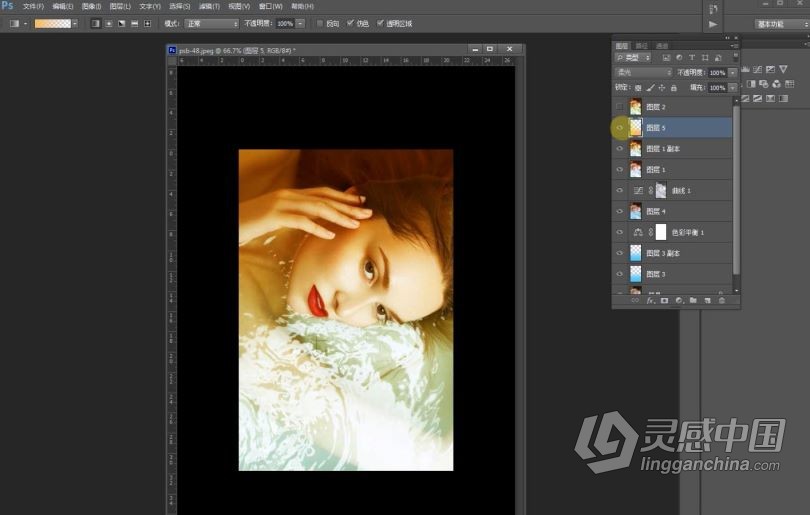Select the reflected gradient style icon
The height and width of the screenshot is (515, 810).
pos(135,24)
